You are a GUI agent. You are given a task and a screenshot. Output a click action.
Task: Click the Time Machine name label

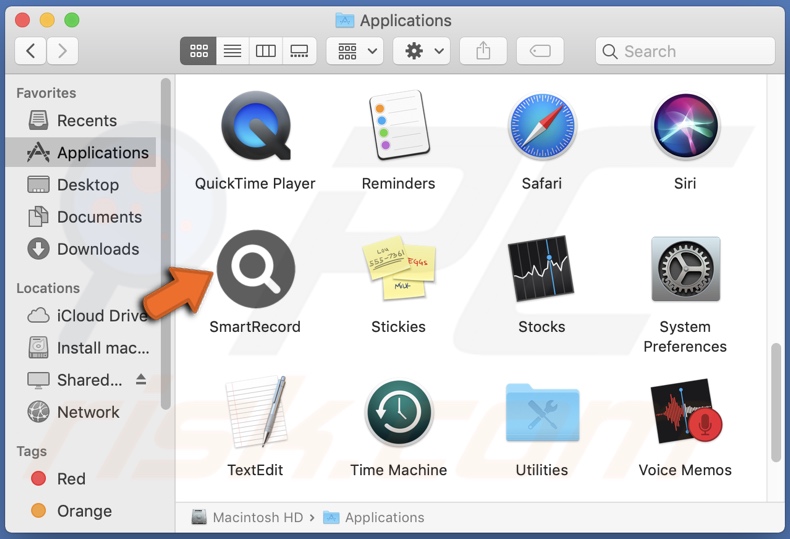click(399, 470)
